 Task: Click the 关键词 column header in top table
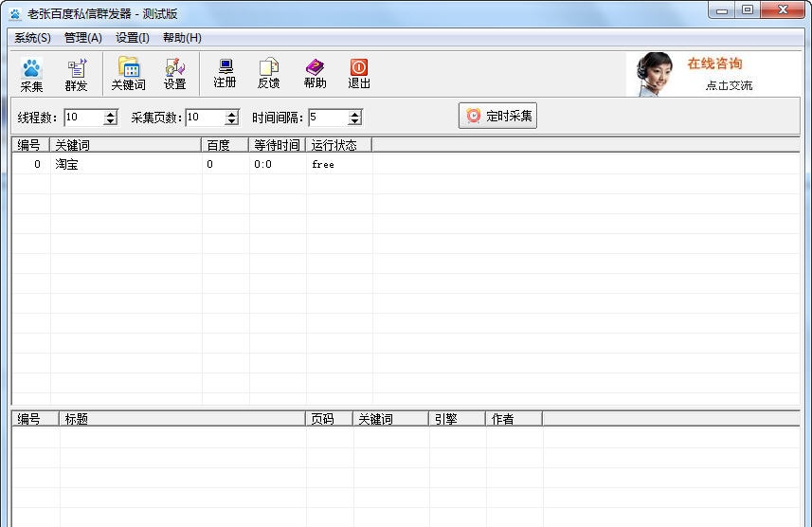click(x=126, y=145)
